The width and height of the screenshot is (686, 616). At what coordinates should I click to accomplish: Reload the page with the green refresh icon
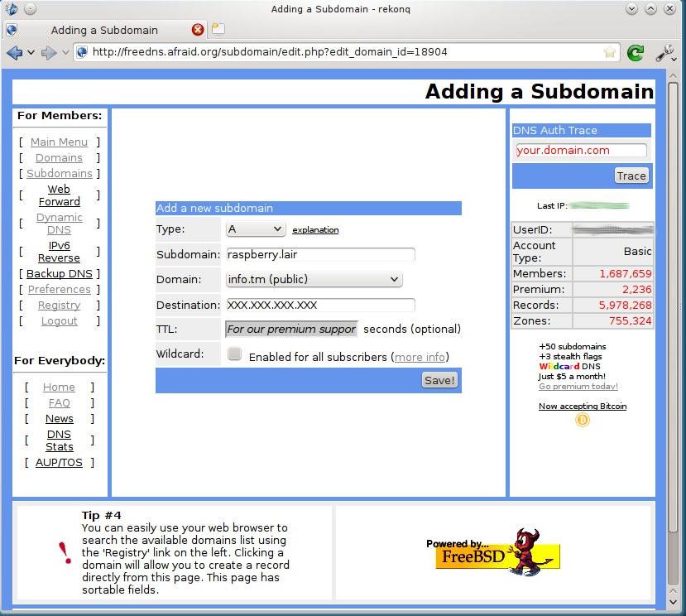point(636,52)
